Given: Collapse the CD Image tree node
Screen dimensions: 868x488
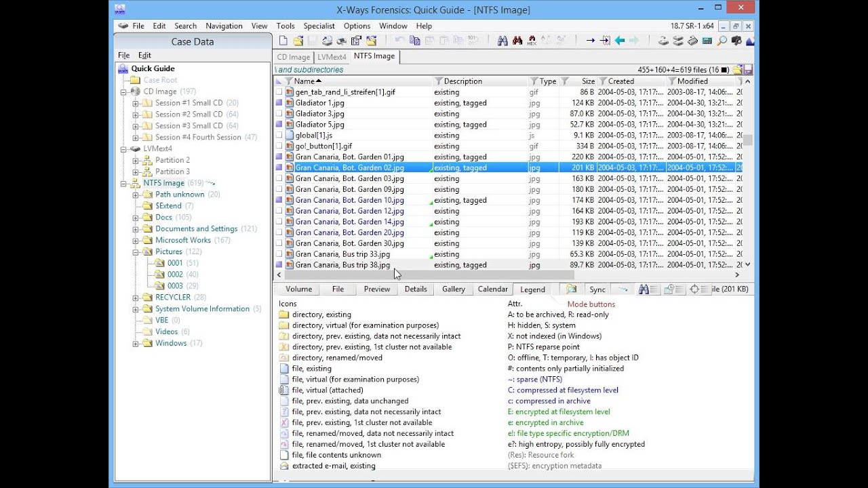Looking at the screenshot, I should click(123, 91).
